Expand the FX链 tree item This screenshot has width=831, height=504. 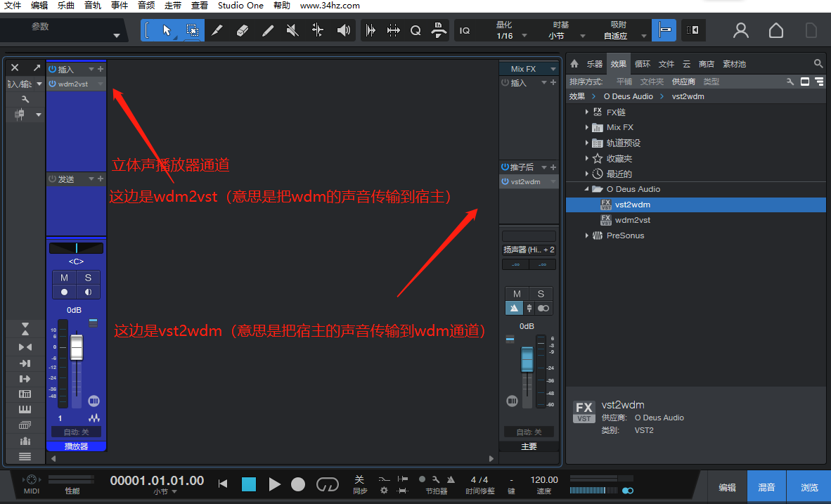pyautogui.click(x=588, y=112)
